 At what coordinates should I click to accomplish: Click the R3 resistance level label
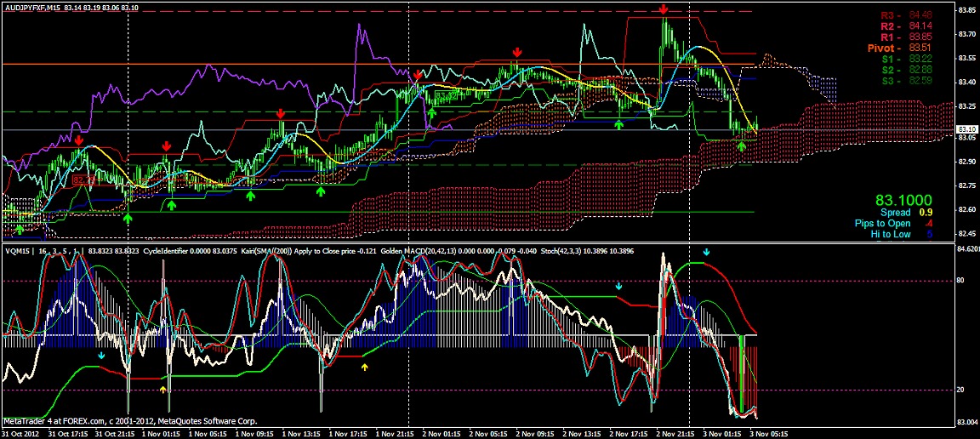point(892,15)
